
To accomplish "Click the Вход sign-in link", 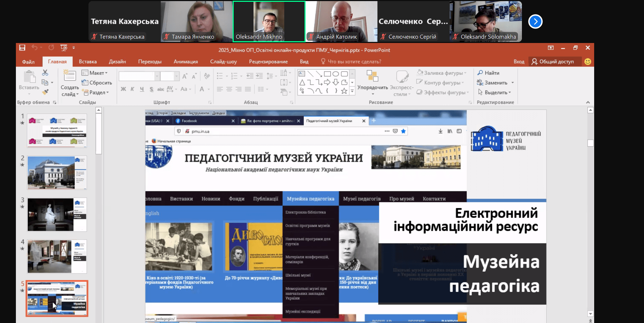I will (519, 62).
